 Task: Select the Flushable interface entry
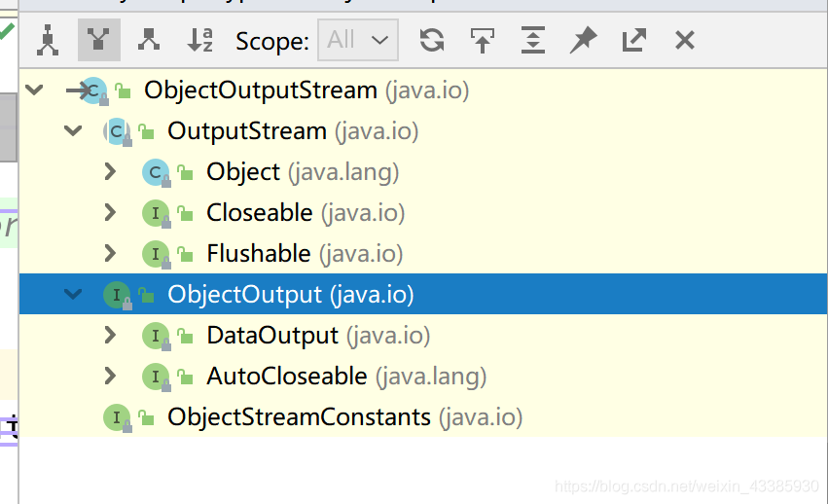coord(258,254)
